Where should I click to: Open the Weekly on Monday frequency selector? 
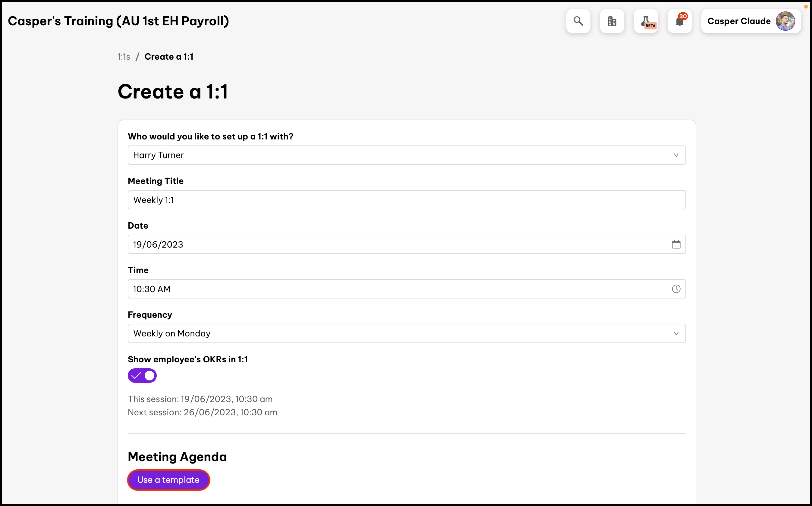402,334
